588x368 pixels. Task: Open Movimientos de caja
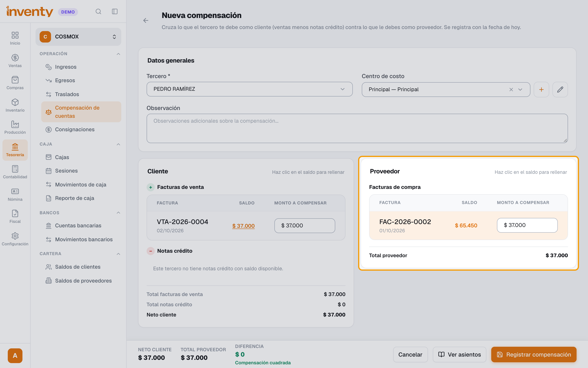81,184
